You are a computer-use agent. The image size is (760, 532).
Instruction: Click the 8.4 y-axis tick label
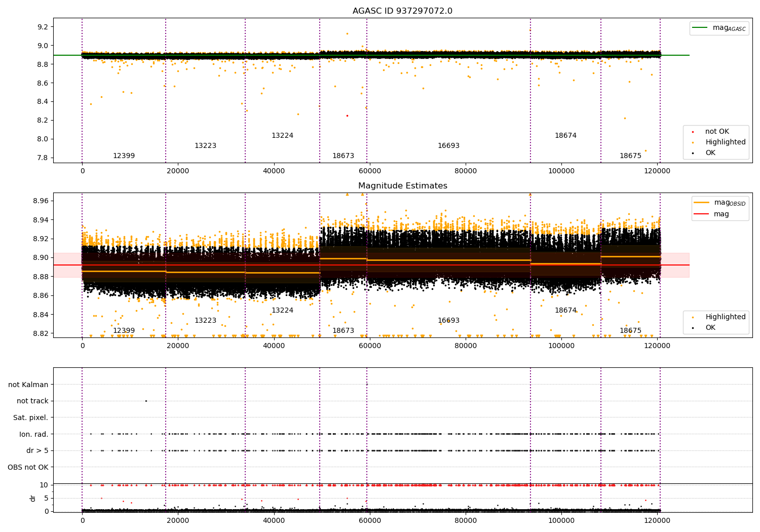click(43, 102)
